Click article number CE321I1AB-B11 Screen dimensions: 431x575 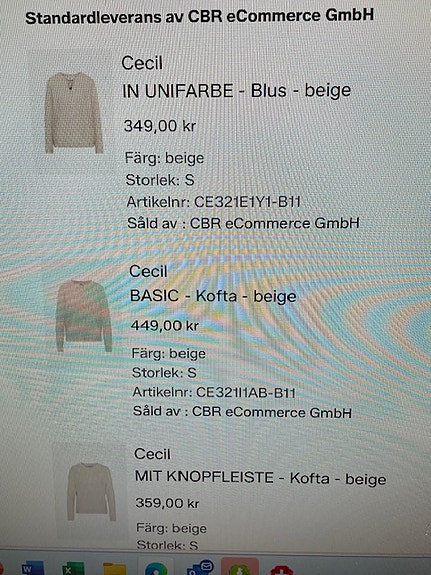245,392
